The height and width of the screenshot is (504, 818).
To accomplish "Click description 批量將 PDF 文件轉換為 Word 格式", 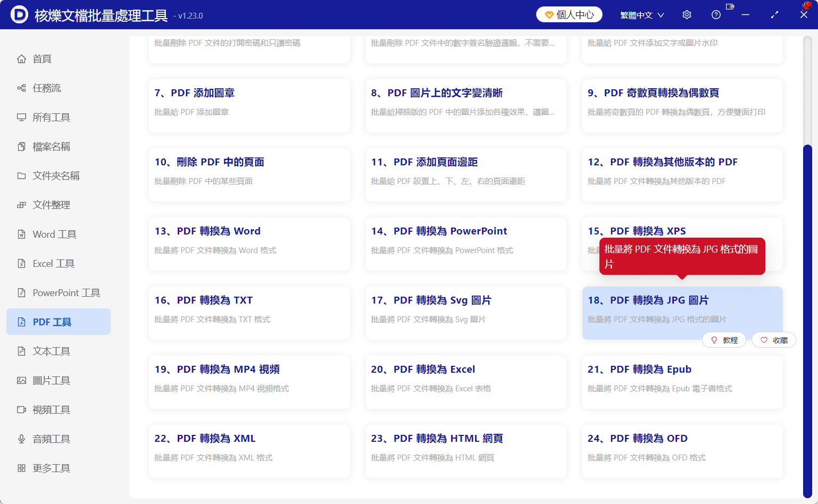I will 215,250.
